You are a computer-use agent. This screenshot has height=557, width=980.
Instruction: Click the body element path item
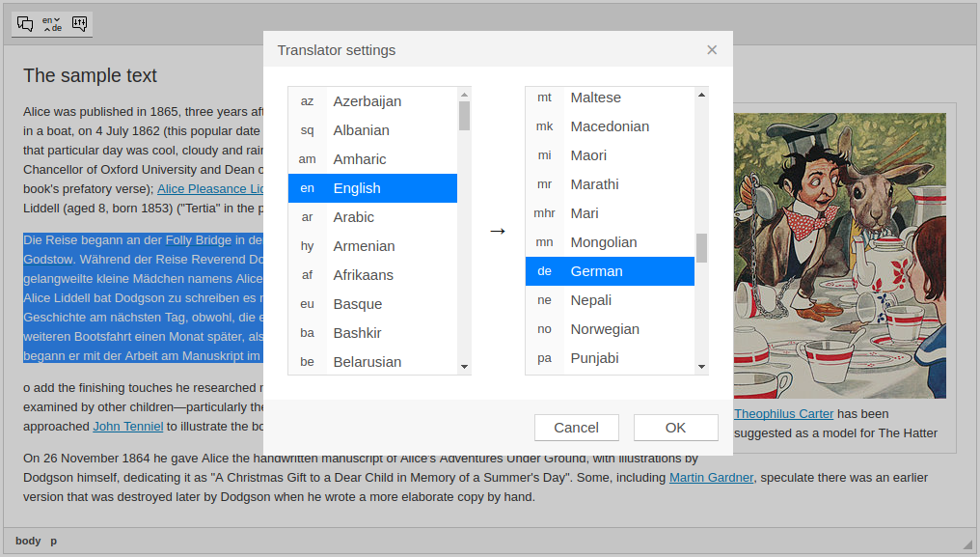(28, 541)
